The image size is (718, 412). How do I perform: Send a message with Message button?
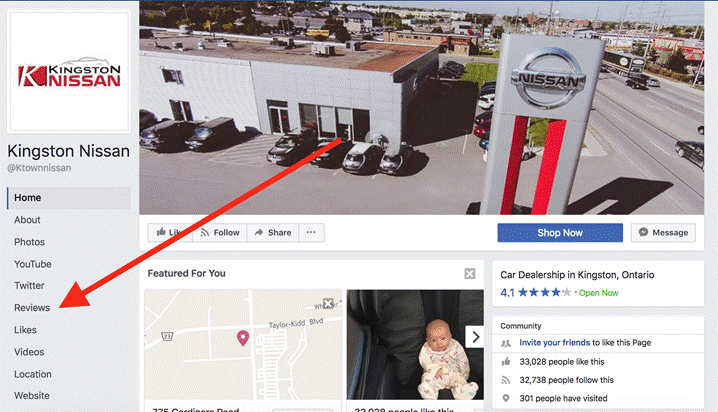click(663, 233)
